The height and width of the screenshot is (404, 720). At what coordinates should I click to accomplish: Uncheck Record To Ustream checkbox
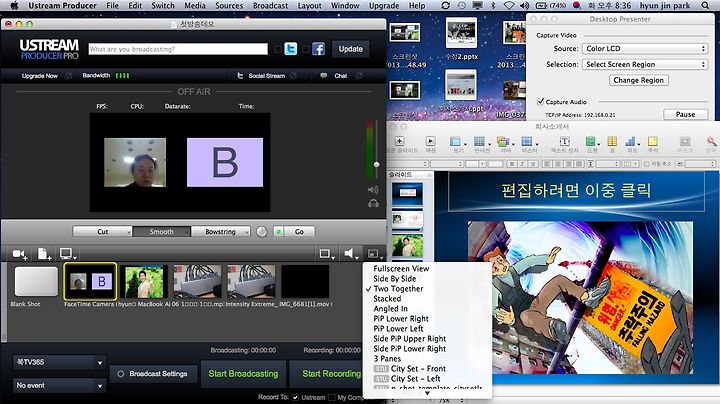295,398
